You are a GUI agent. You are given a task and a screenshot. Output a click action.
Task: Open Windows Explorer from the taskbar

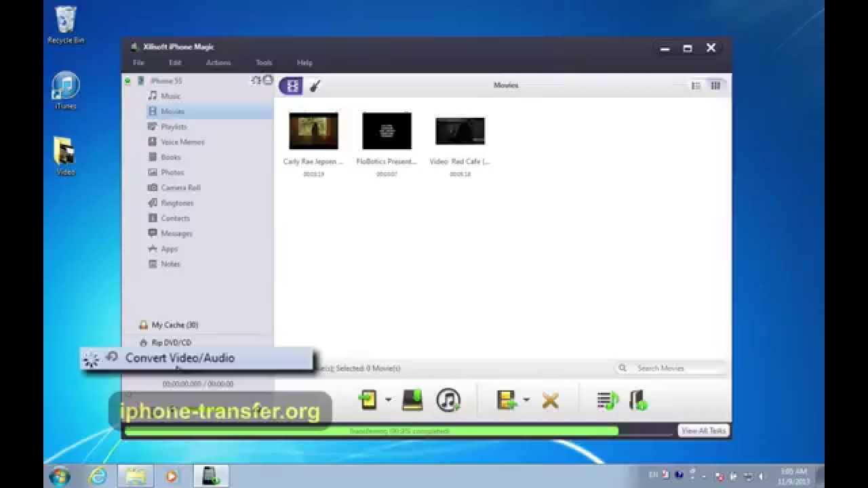point(135,476)
